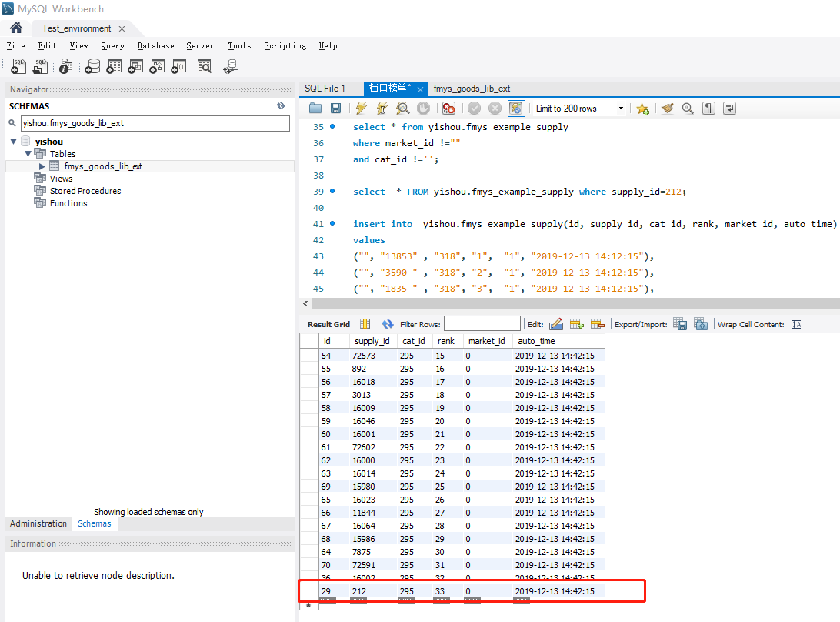Screen dimensions: 840x622
Task: Select Stored Procedures tree item
Action: pyautogui.click(x=85, y=191)
